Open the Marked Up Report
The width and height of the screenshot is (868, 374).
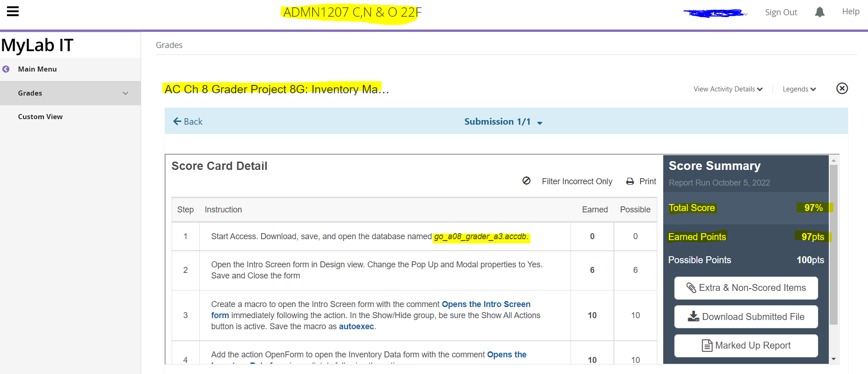(x=746, y=345)
